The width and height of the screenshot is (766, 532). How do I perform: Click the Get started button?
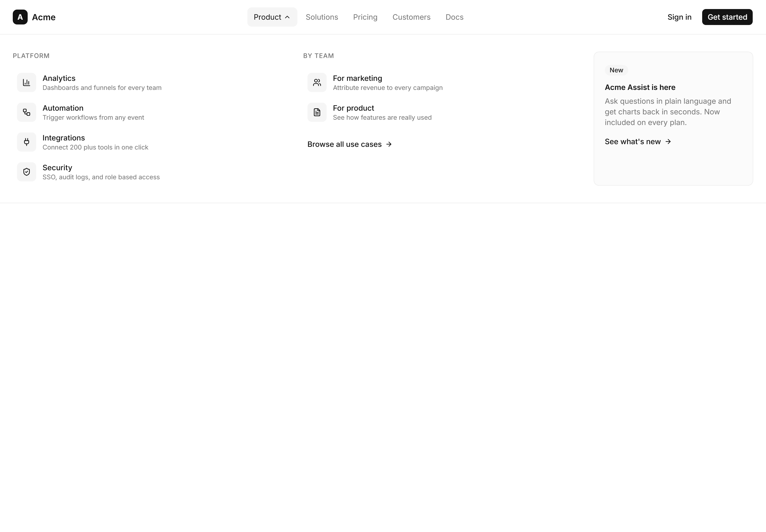pos(727,17)
